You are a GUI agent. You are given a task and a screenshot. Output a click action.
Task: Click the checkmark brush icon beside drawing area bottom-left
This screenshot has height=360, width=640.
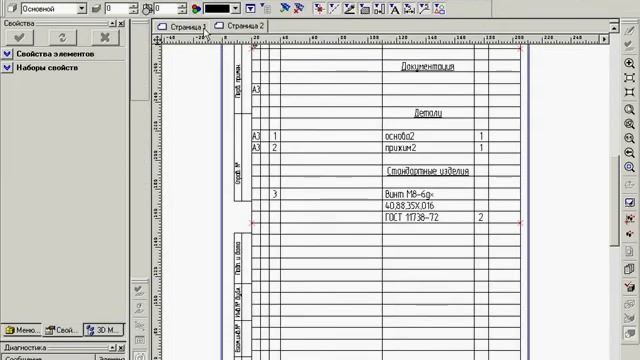click(139, 291)
